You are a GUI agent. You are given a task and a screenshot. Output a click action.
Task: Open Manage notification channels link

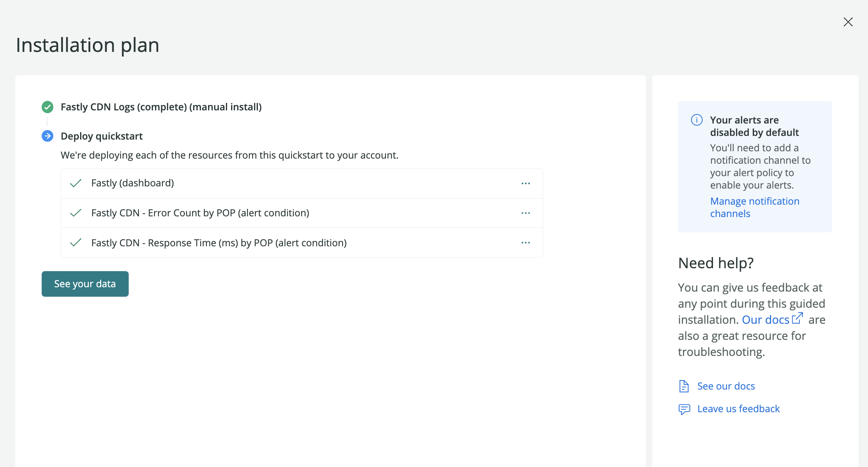[x=755, y=207]
